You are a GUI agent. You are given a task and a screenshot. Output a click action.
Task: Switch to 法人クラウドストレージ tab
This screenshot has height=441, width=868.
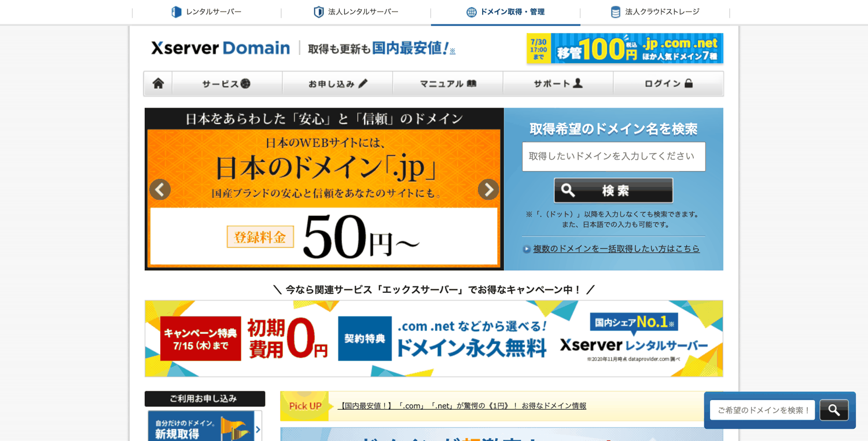(655, 12)
